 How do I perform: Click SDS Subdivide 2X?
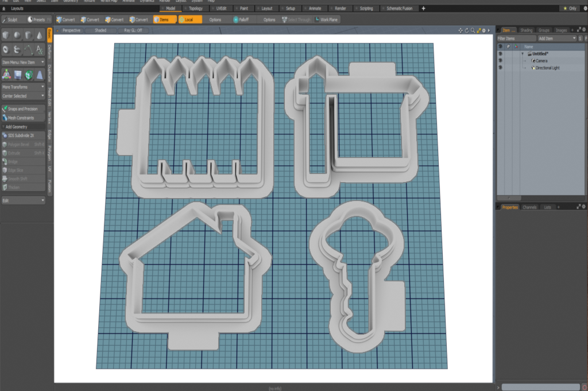click(x=23, y=136)
